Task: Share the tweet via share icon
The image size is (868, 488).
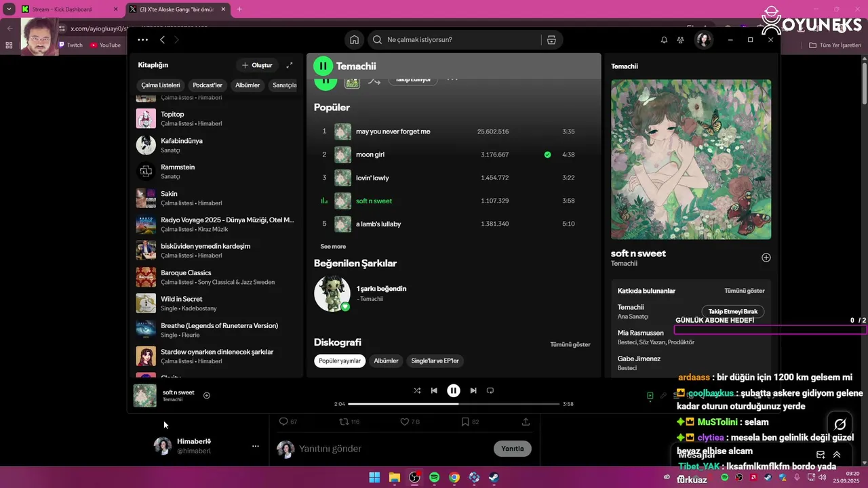Action: [x=526, y=422]
